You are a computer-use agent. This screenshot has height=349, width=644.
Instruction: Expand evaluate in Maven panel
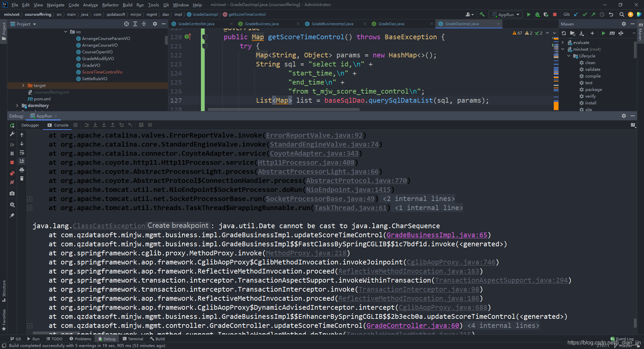pyautogui.click(x=563, y=43)
